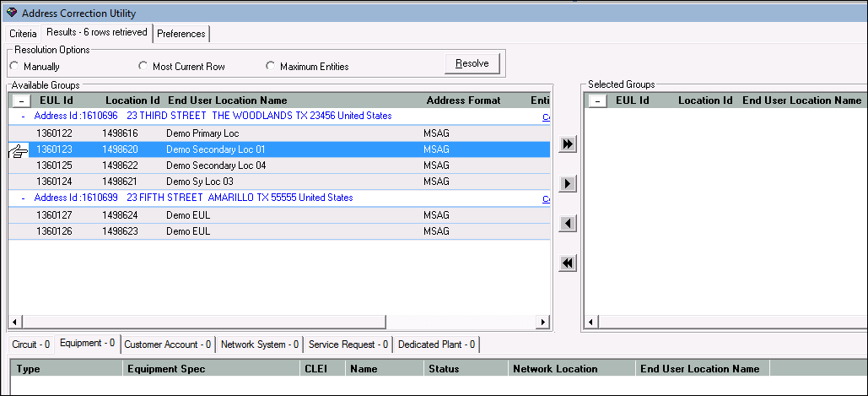Open the Customer Account - 0 tab
Viewport: 868px width, 396px height.
[x=168, y=344]
